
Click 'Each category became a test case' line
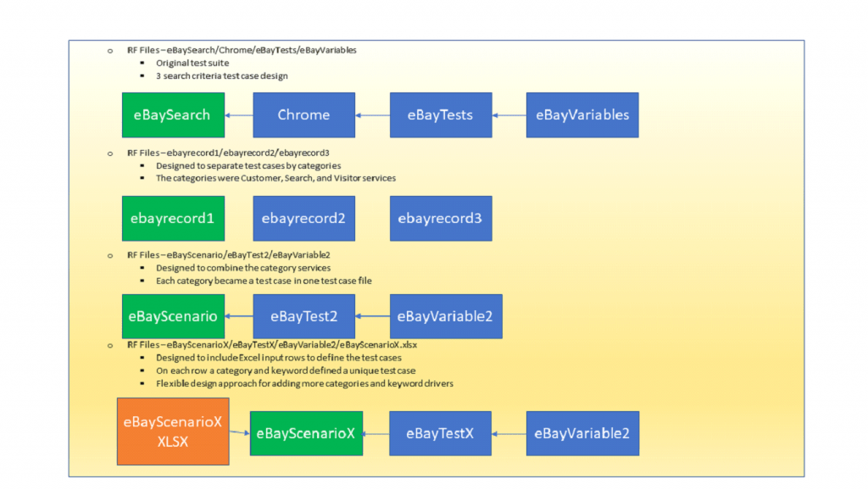264,281
